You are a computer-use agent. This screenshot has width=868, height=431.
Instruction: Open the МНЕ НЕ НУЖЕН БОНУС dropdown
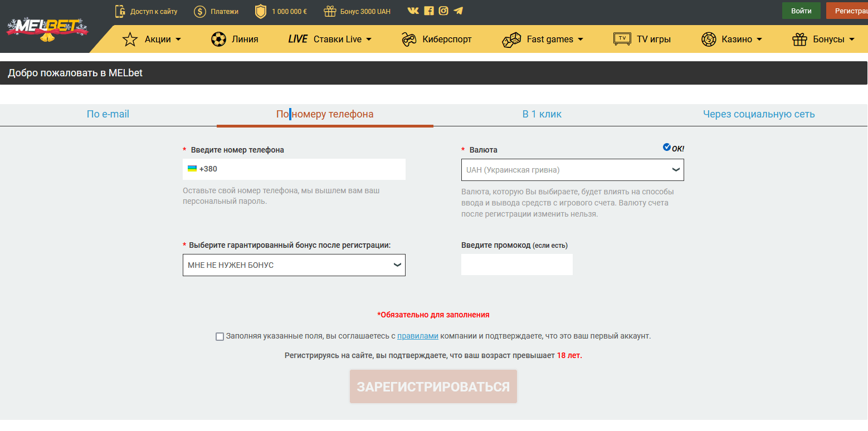[294, 265]
